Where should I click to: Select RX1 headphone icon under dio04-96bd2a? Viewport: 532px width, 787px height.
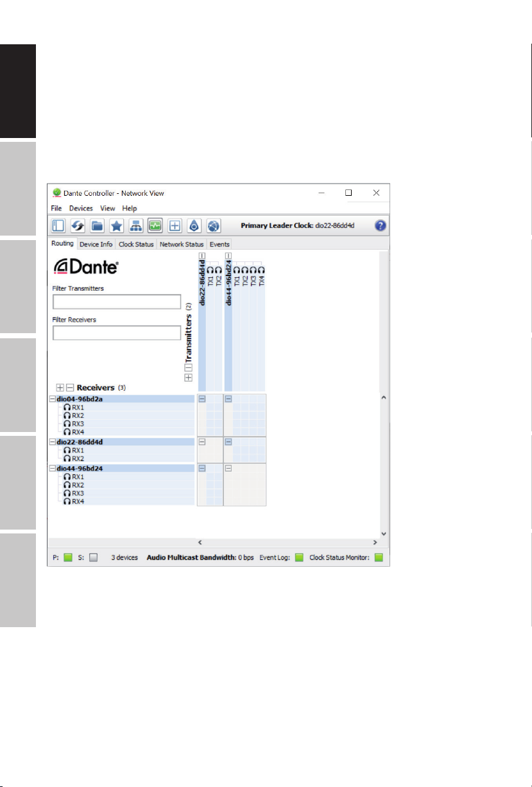point(67,408)
